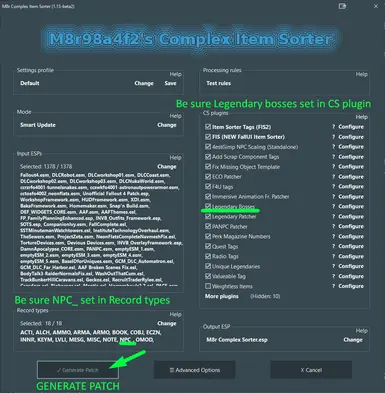This screenshot has width=385, height=393.
Task: Toggle the PANPC Patcher checkbox
Action: [208, 226]
